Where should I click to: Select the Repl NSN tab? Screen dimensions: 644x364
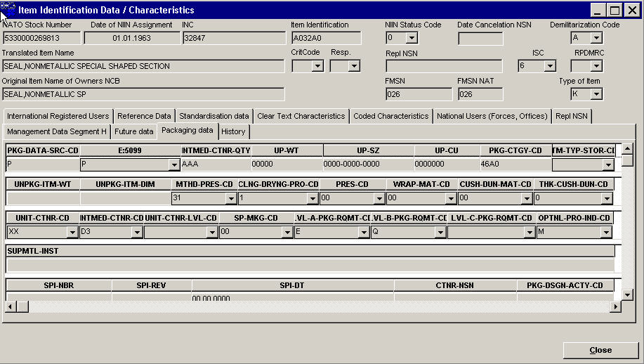(571, 116)
